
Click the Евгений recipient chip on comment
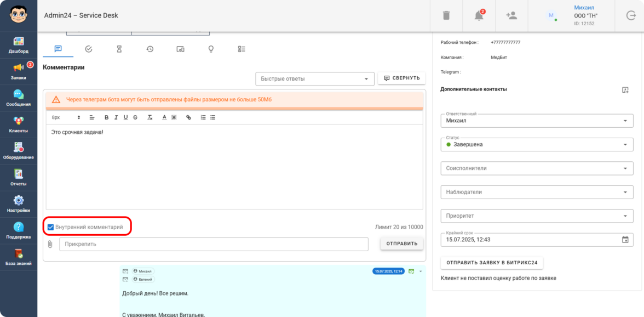[143, 280]
